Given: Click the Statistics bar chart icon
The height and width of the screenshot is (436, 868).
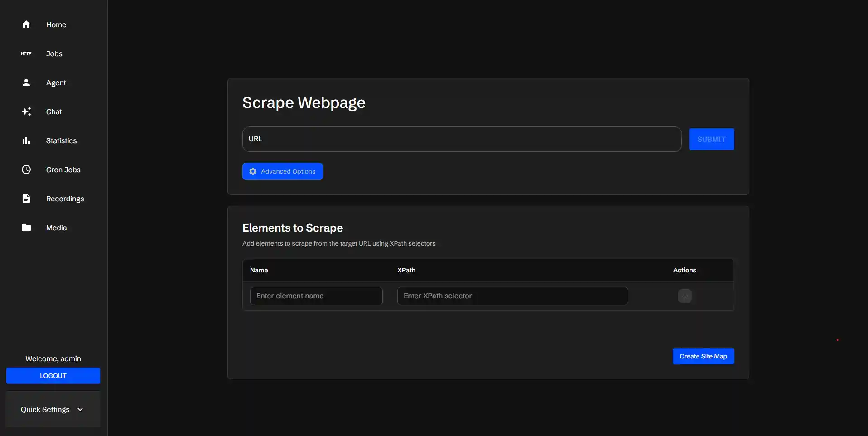Looking at the screenshot, I should 26,140.
